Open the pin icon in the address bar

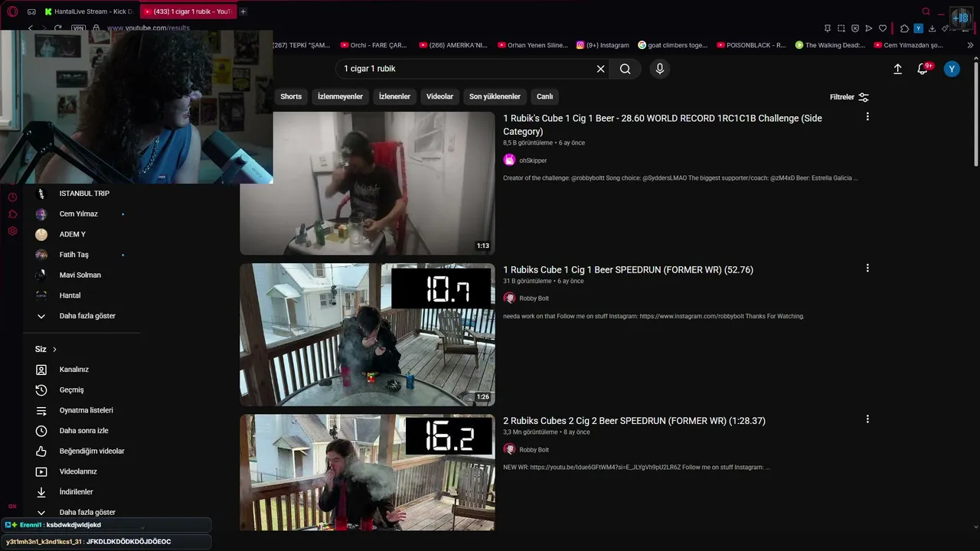click(828, 28)
